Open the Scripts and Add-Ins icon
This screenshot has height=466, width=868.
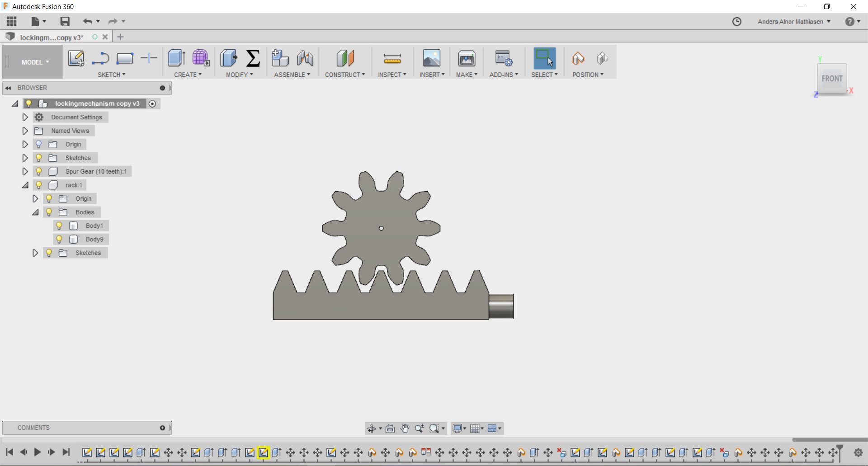(x=504, y=58)
